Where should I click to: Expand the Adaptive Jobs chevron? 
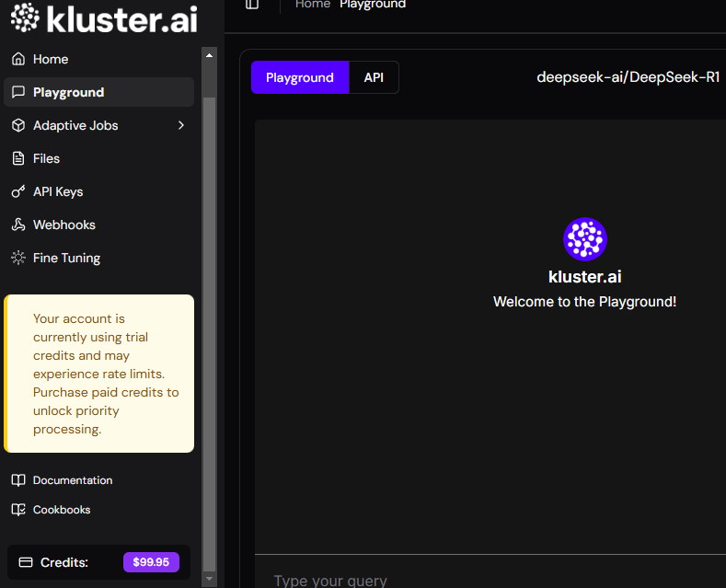pos(181,125)
